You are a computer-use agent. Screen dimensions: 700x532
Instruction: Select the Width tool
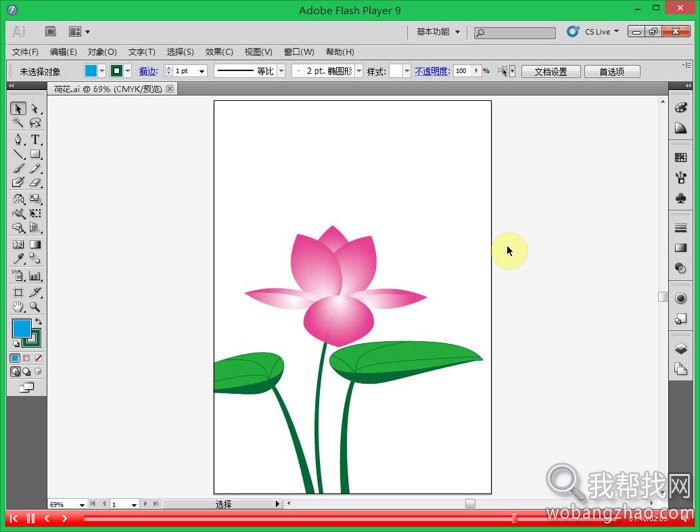18,213
